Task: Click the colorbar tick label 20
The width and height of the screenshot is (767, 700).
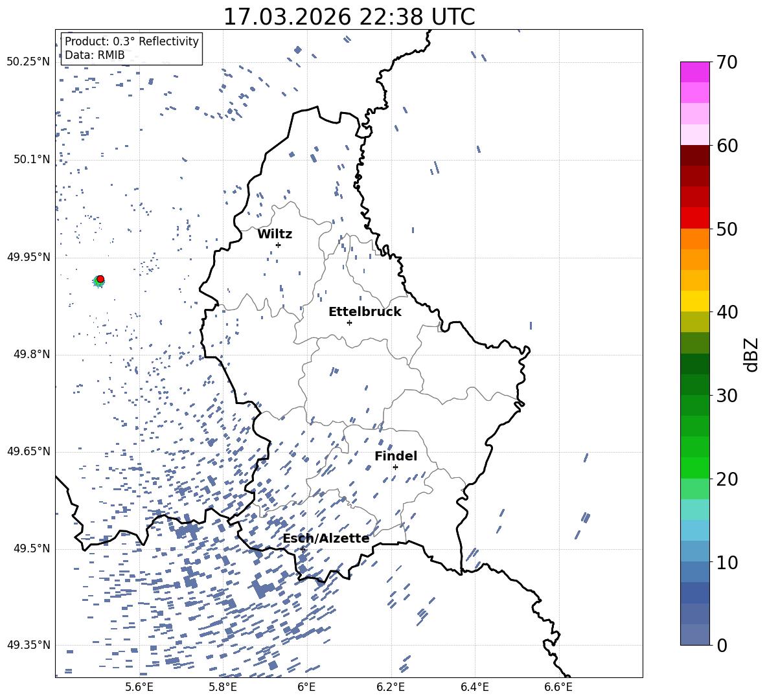Action: coord(727,479)
